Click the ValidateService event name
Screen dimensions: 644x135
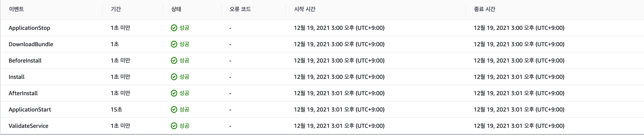tap(28, 126)
